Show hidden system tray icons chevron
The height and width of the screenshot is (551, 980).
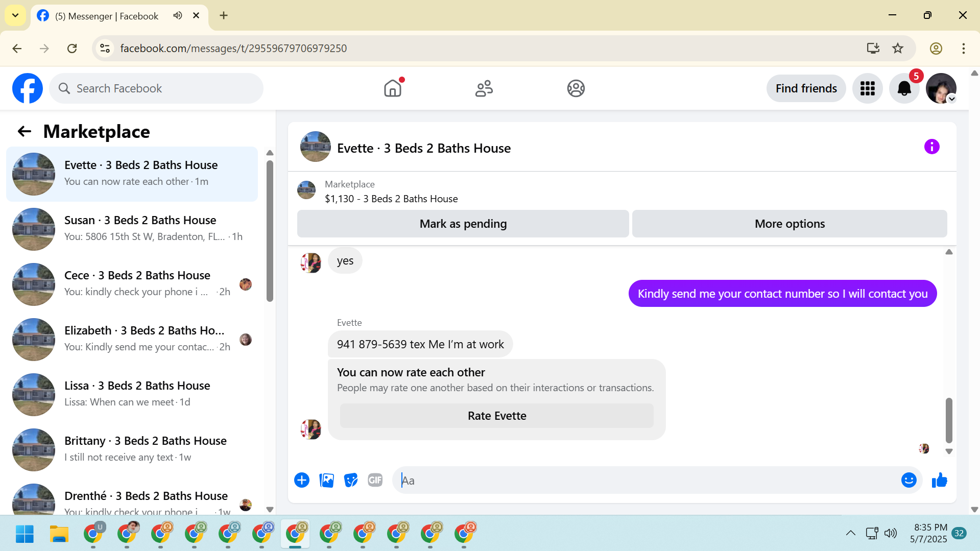coord(850,533)
